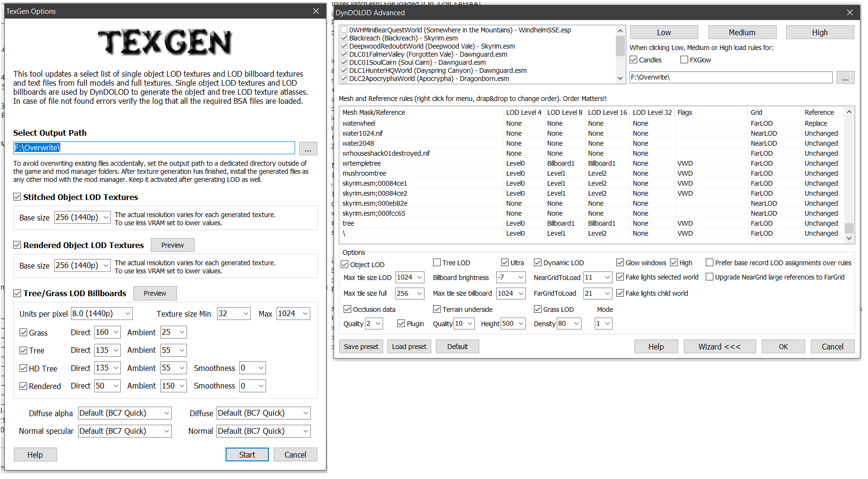The image size is (868, 479).
Task: Toggle Glow windows checkbox
Action: (620, 262)
